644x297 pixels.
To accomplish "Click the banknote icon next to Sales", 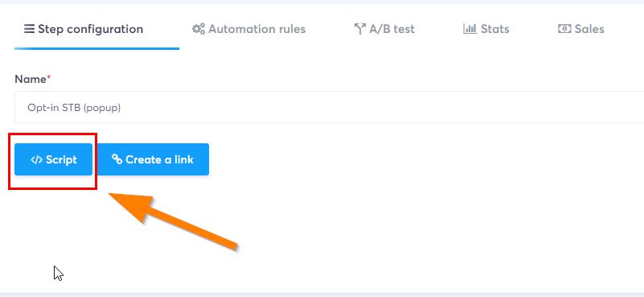I will (564, 29).
